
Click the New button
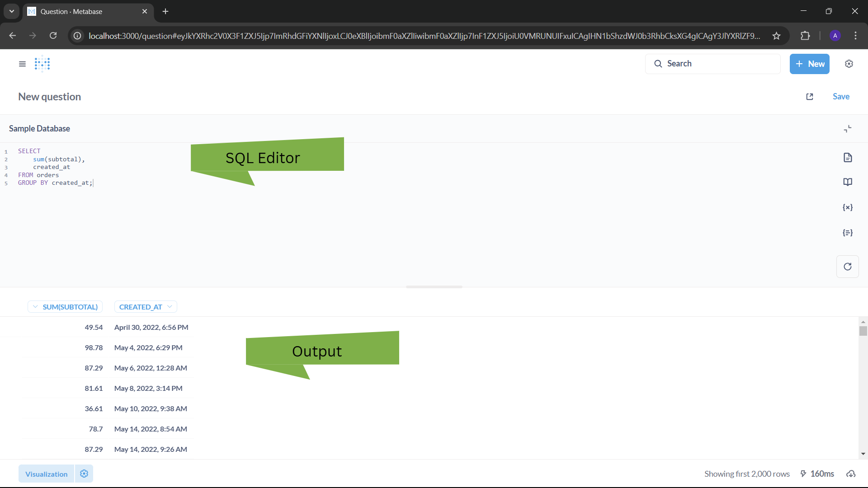pyautogui.click(x=810, y=64)
